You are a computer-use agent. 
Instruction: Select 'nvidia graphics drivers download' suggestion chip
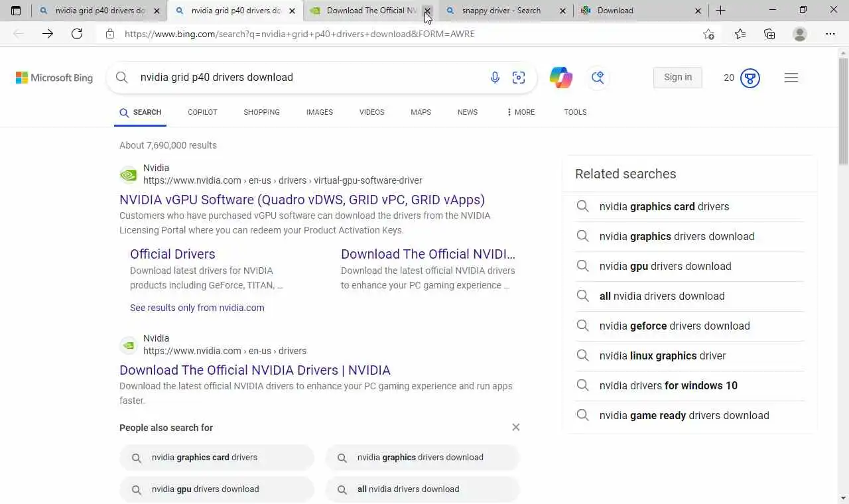423,458
